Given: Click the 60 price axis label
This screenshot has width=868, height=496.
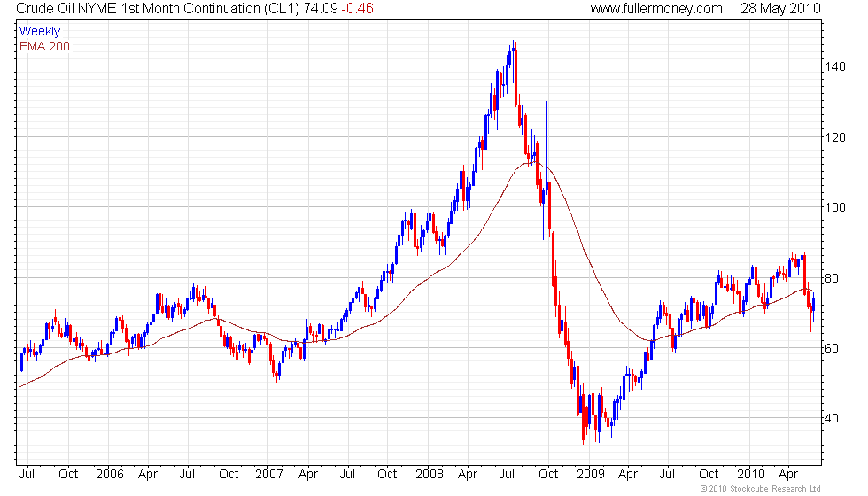Looking at the screenshot, I should point(832,348).
